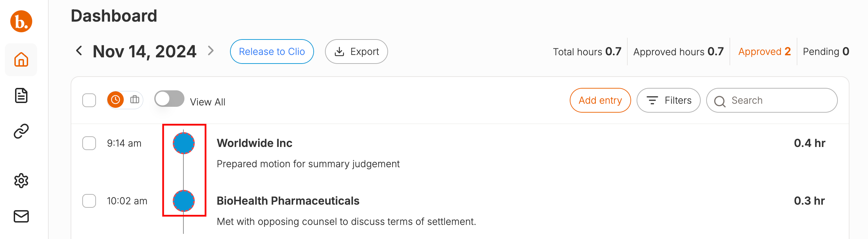868x239 pixels.
Task: Open the documents sidebar icon
Action: coord(21,95)
